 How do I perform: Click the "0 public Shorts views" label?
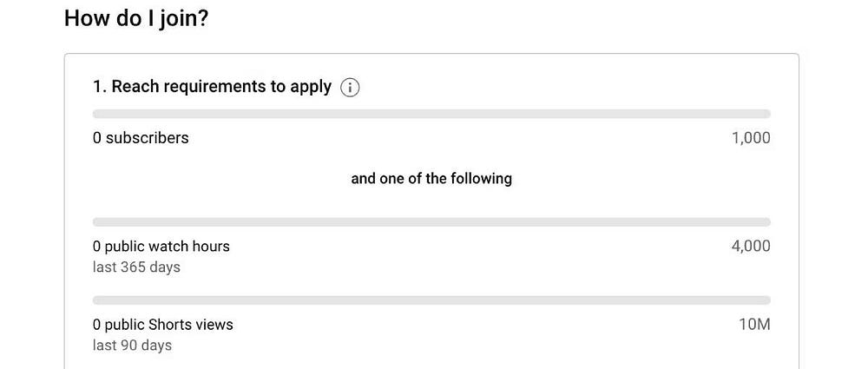(x=163, y=325)
